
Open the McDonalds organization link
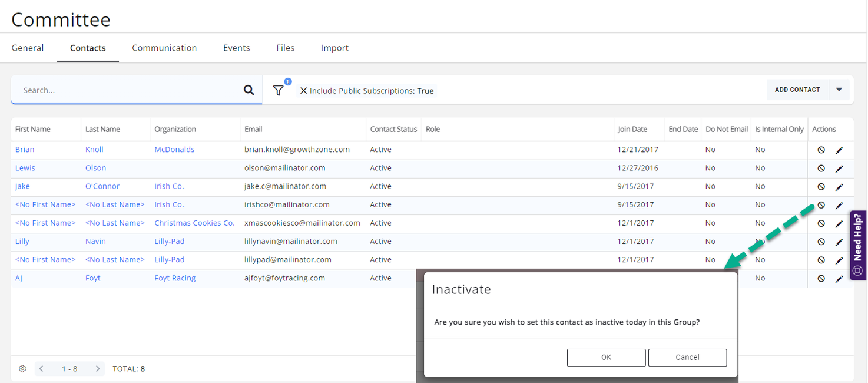coord(174,150)
